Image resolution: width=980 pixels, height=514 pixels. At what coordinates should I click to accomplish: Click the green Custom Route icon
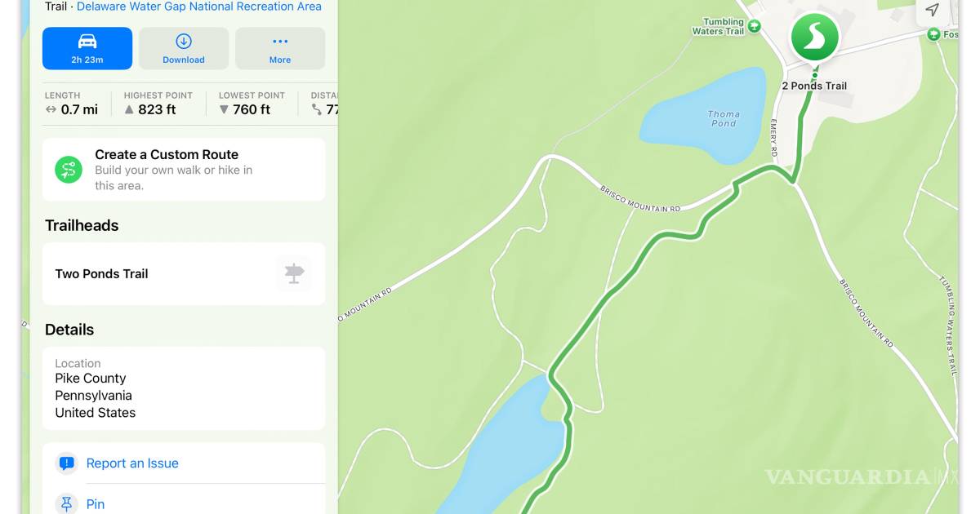click(x=69, y=170)
